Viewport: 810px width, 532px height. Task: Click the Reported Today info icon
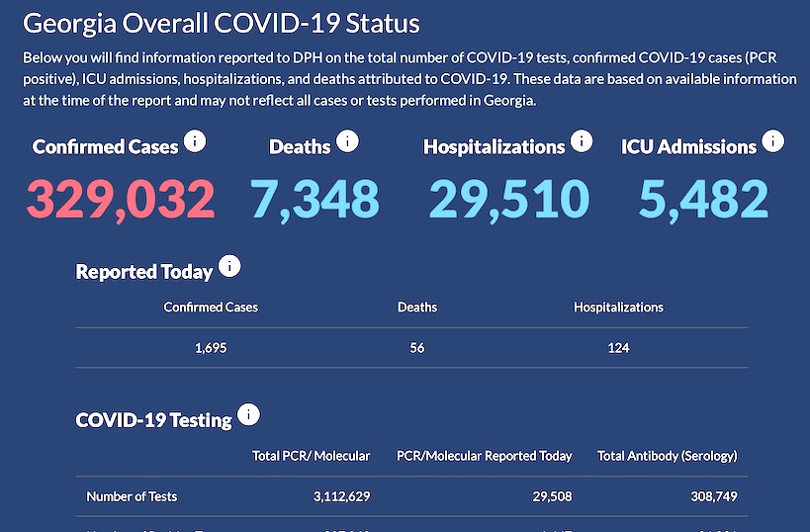tap(229, 267)
